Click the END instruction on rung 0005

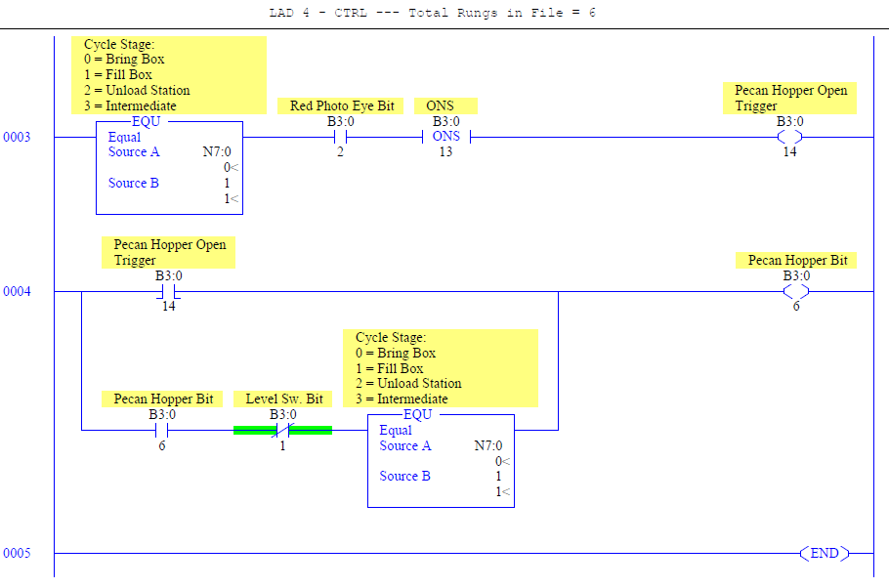[x=825, y=553]
